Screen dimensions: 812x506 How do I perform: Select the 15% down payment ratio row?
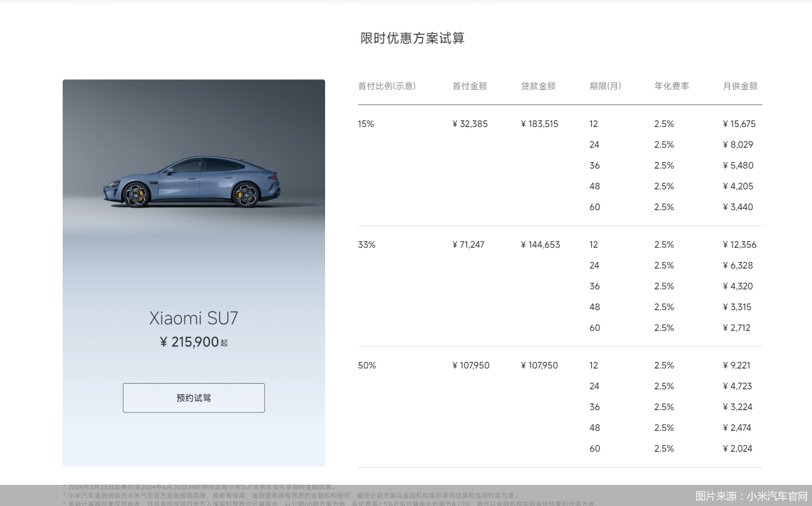pos(366,124)
